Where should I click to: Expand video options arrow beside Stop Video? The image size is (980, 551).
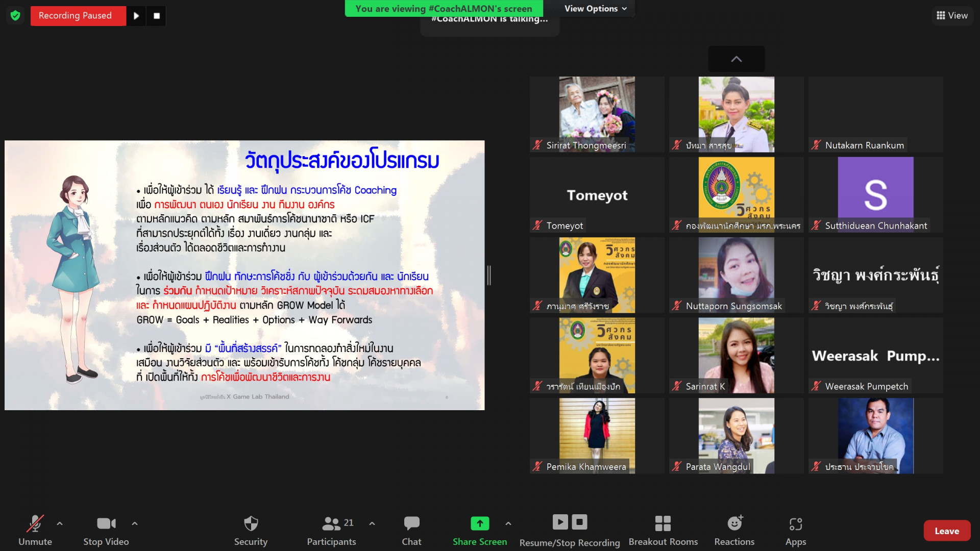(x=135, y=523)
